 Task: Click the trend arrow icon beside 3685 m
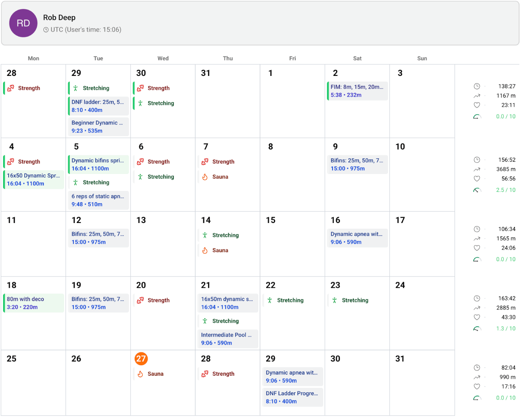tap(477, 169)
